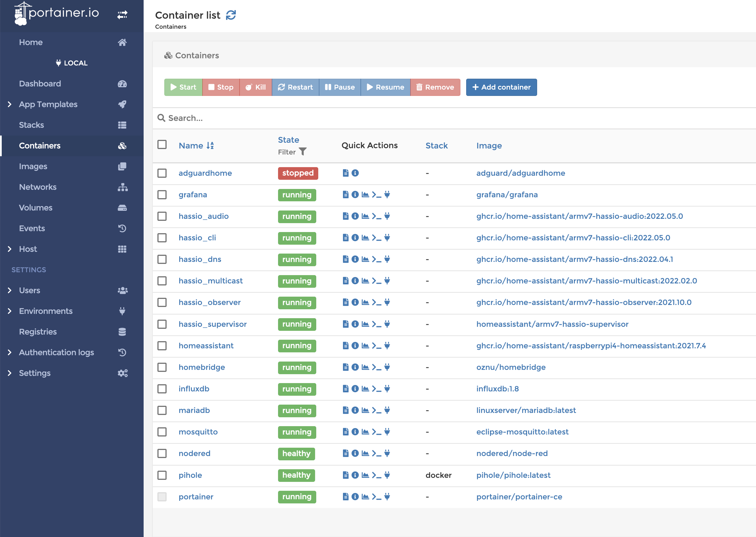This screenshot has height=537, width=756.
Task: Click the Resume button
Action: [x=385, y=87]
